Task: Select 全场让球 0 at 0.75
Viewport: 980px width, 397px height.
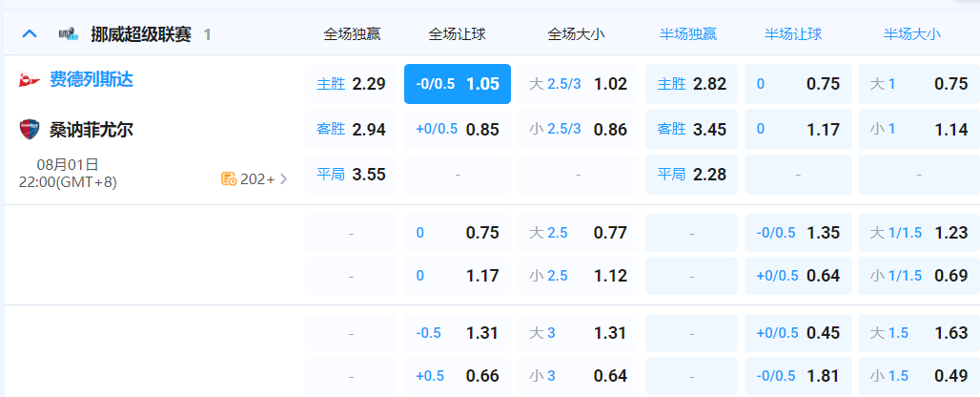Action: [458, 233]
